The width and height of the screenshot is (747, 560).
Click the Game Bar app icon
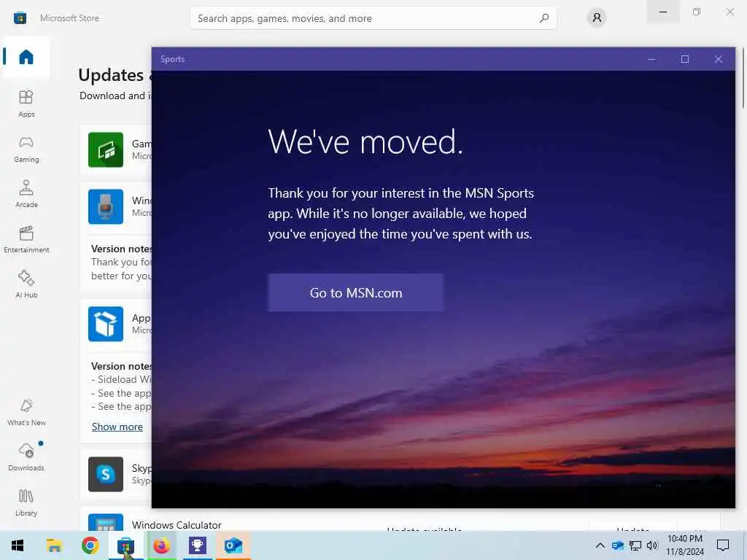click(x=106, y=149)
